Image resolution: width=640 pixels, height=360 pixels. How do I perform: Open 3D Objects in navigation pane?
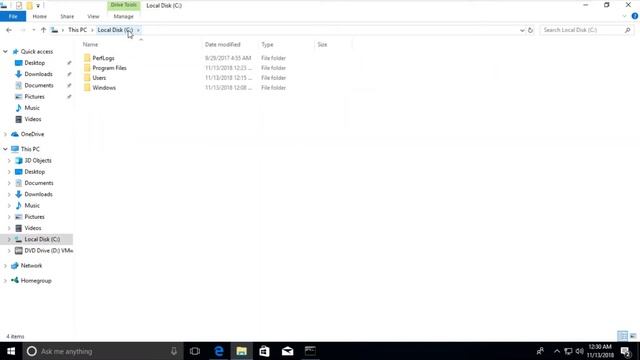click(38, 160)
